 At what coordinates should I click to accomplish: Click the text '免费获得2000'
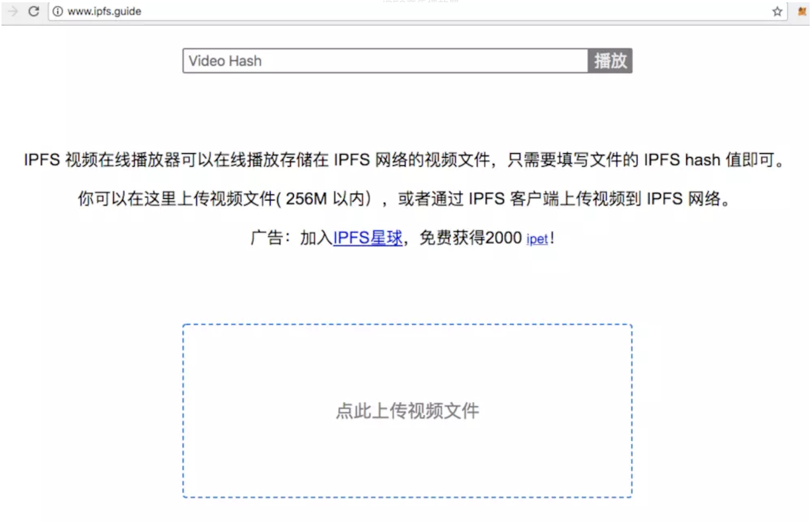470,237
